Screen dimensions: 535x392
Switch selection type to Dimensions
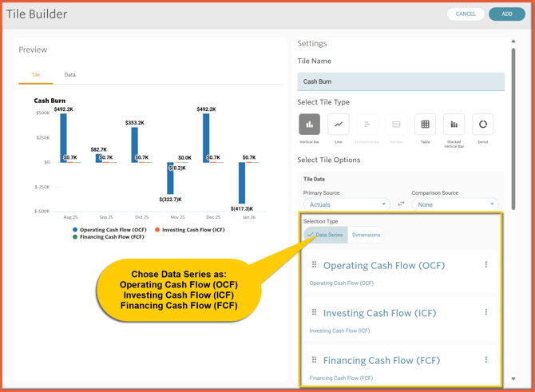366,235
